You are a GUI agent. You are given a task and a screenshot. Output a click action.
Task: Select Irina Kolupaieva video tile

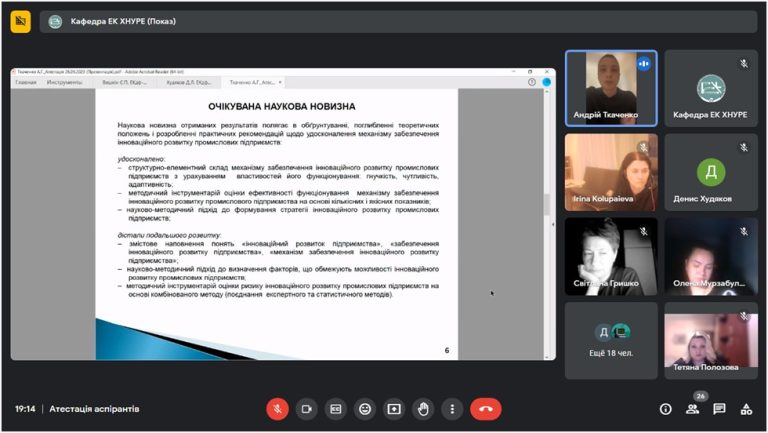[611, 172]
